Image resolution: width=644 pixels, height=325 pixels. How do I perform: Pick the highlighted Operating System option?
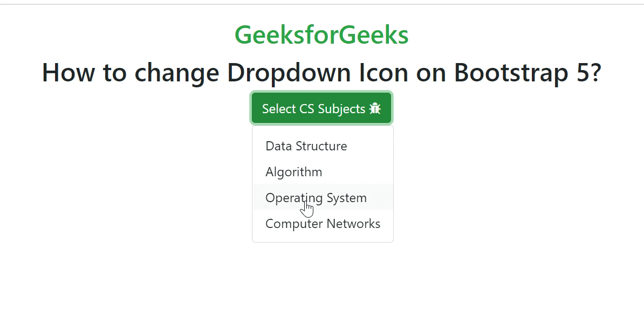click(316, 198)
